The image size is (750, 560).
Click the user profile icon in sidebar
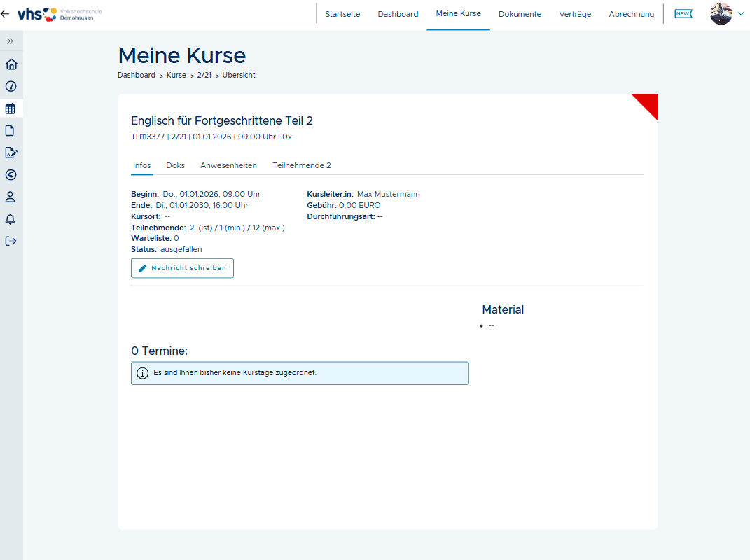click(11, 197)
